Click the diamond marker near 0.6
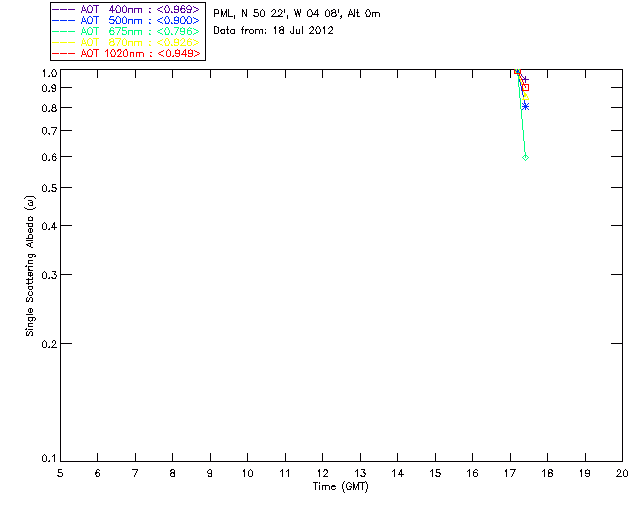Viewport: 640px width, 512px height. (x=525, y=158)
